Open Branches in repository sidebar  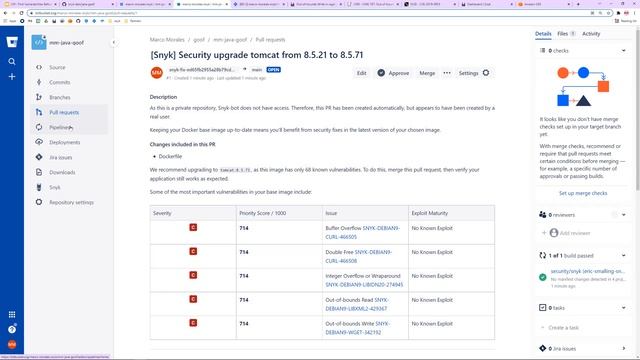tap(60, 97)
